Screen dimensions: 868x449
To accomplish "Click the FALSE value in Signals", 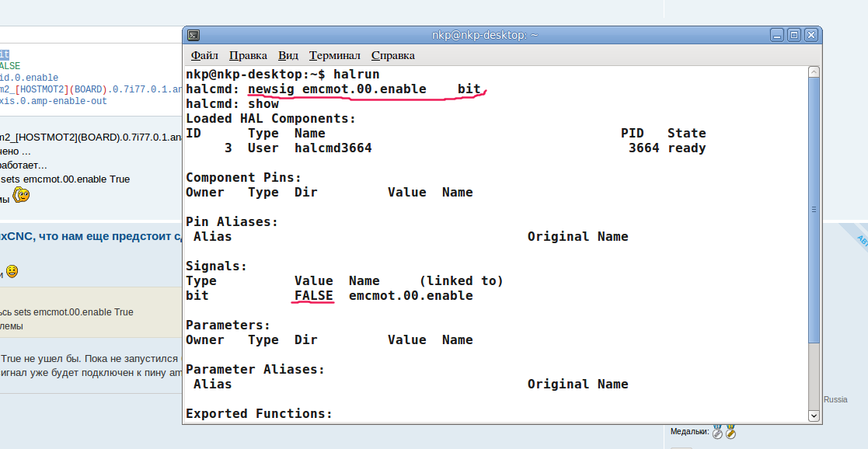I will pos(314,296).
